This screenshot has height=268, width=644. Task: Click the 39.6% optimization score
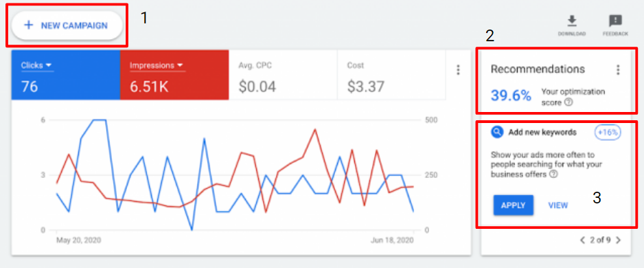[511, 96]
